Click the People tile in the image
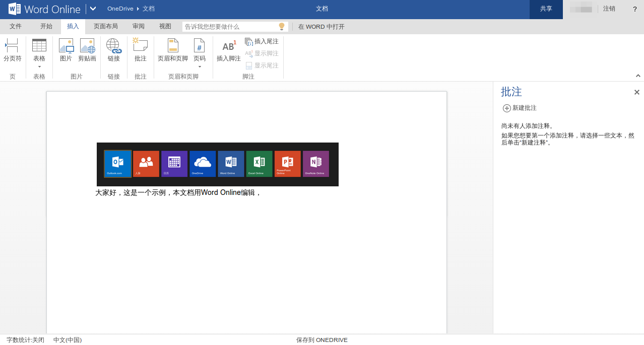The width and height of the screenshot is (644, 345). (146, 164)
